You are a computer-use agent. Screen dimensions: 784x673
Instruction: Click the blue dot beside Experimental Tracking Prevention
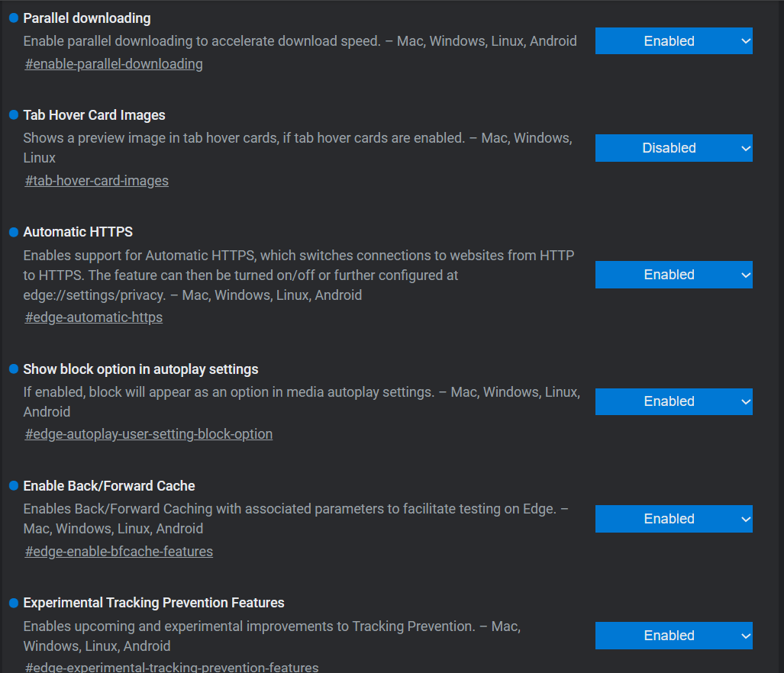[14, 603]
